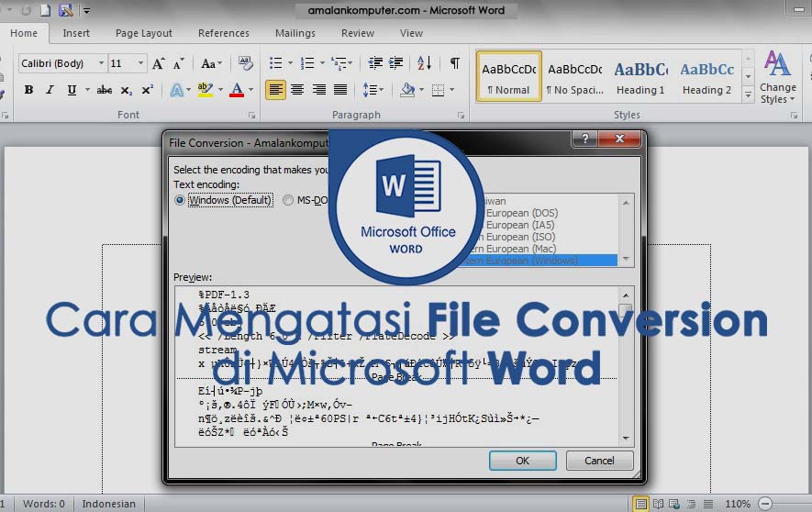Decrease paragraph indent
812x512 pixels.
tap(375, 63)
